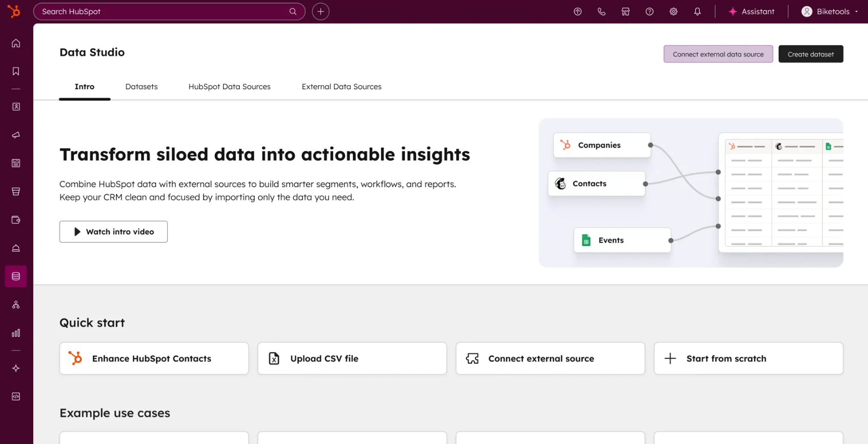Open the Biketools account dropdown
The height and width of the screenshot is (444, 868).
(x=830, y=11)
